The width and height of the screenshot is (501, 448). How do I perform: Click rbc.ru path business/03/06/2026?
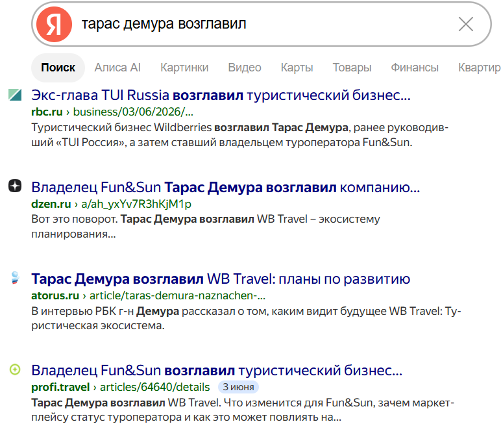[133, 112]
